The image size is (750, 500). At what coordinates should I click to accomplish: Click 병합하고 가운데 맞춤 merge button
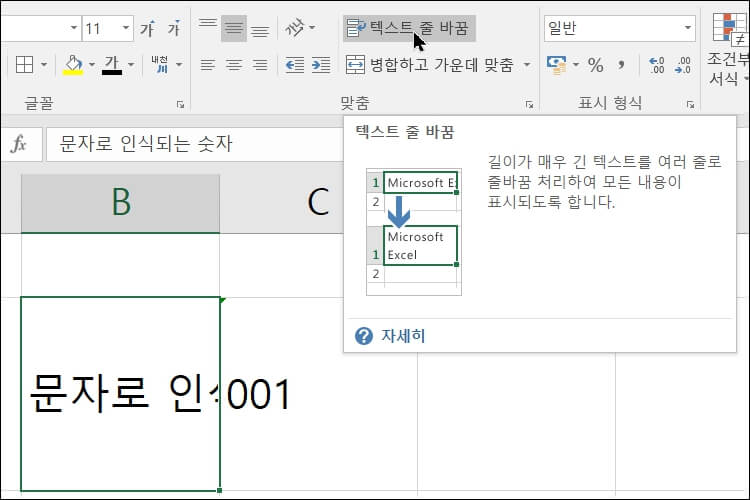pyautogui.click(x=430, y=65)
